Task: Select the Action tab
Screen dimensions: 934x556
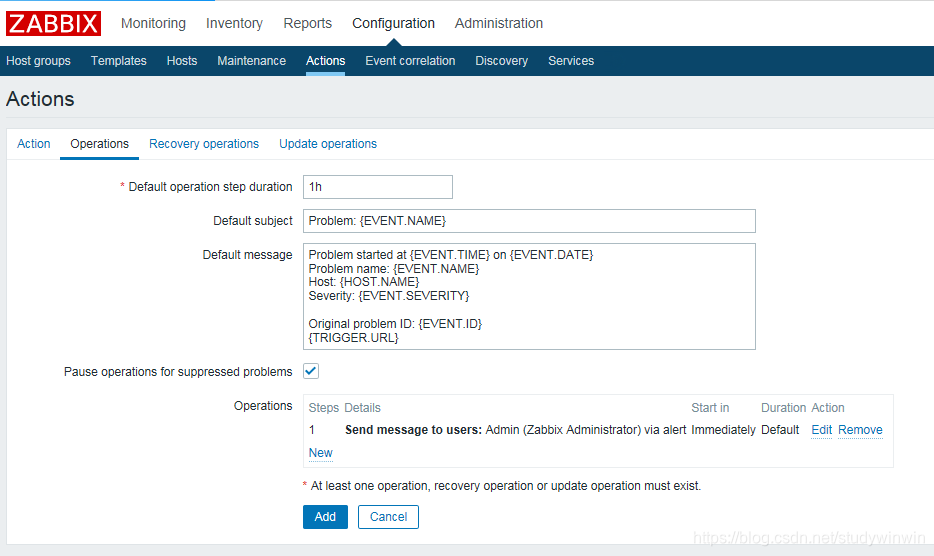Action: [33, 144]
